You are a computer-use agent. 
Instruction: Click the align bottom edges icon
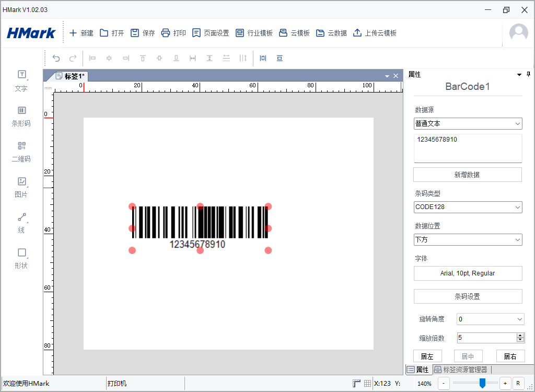(176, 58)
